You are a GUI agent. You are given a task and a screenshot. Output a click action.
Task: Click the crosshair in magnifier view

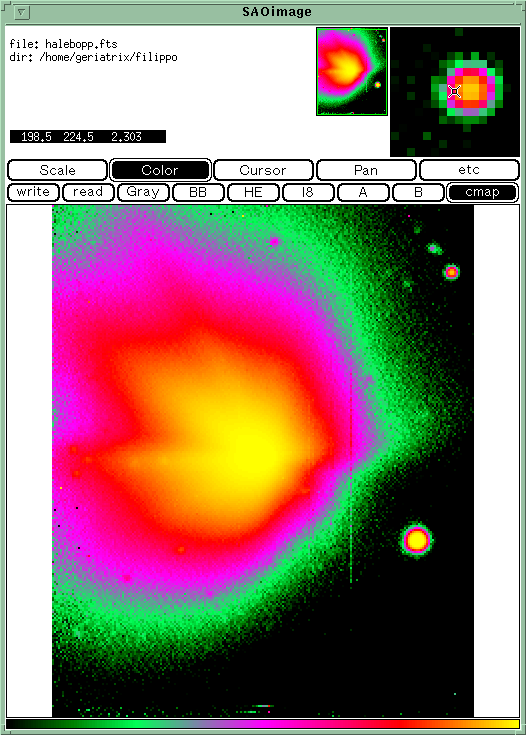point(454,91)
